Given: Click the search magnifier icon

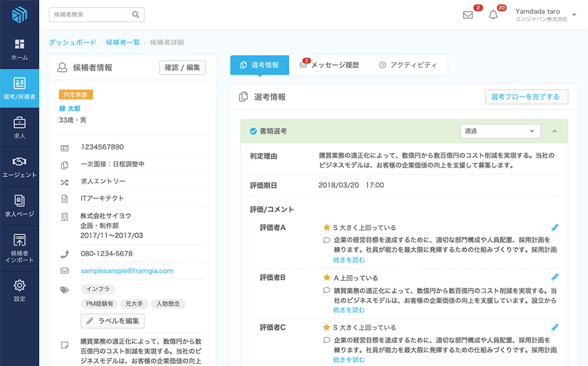Looking at the screenshot, I should click(136, 15).
